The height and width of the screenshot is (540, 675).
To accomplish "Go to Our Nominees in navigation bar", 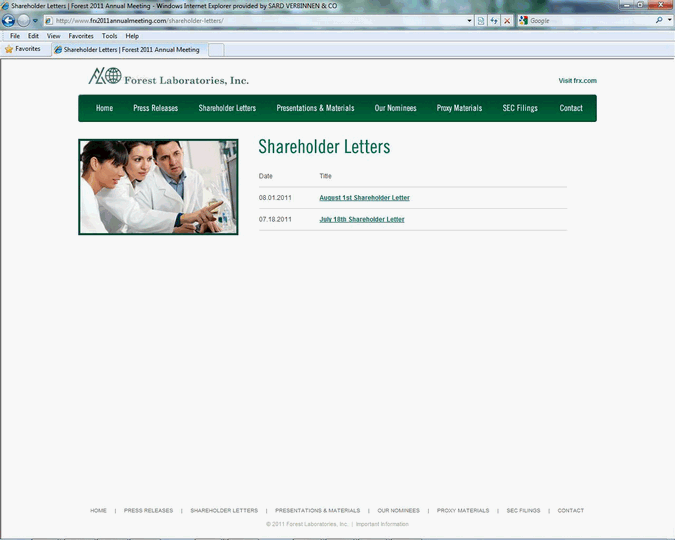I will [x=395, y=108].
